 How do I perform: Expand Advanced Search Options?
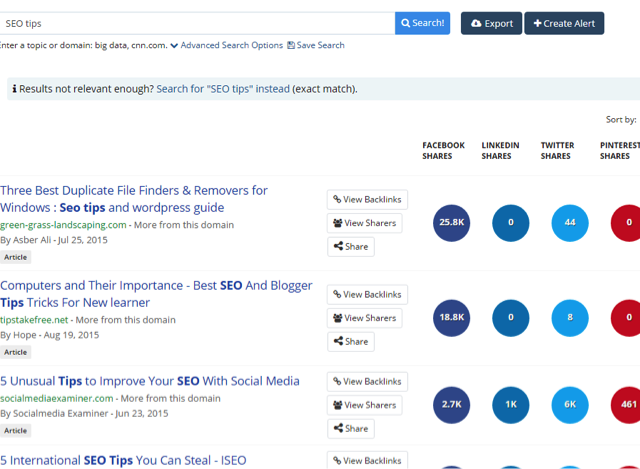pos(227,45)
